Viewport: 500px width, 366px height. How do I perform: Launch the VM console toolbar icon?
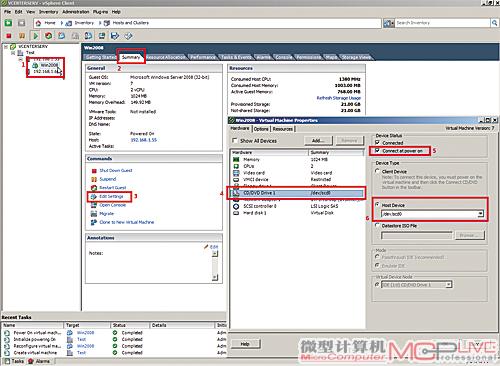102,36
